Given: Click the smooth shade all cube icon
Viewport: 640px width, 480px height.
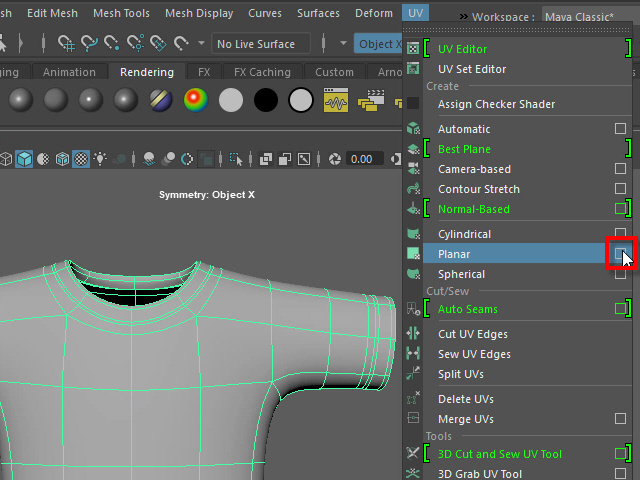Looking at the screenshot, I should coord(24,159).
